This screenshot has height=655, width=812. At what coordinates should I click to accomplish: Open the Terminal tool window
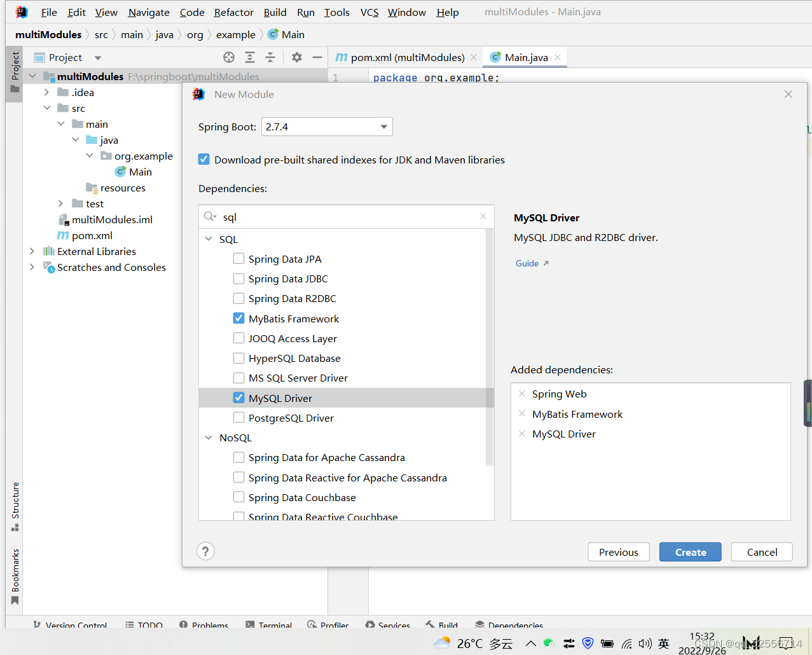(268, 624)
